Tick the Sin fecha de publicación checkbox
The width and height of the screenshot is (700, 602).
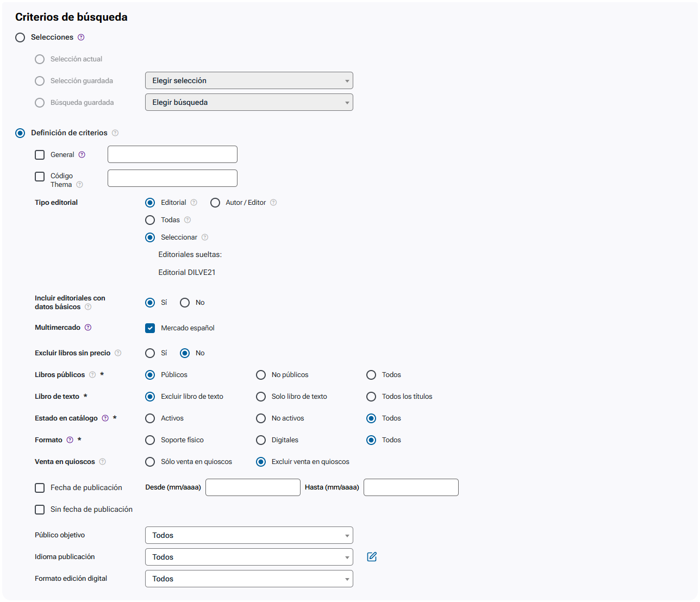pyautogui.click(x=40, y=510)
